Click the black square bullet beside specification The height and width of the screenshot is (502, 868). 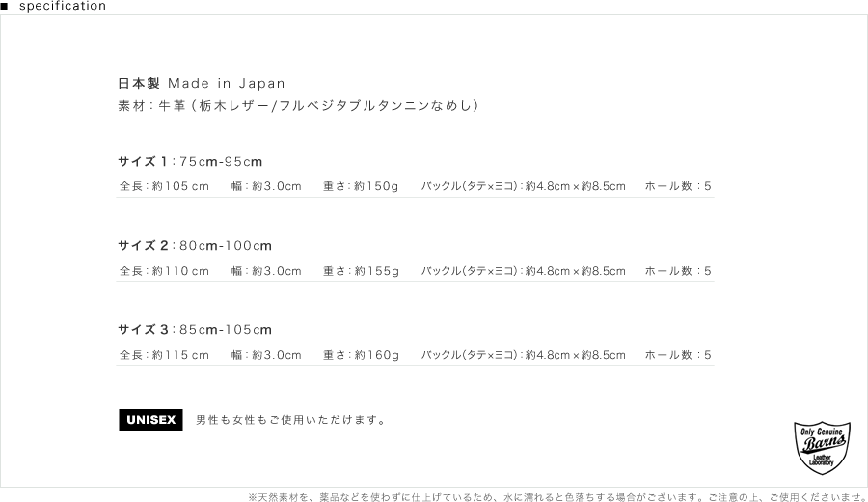5,6
